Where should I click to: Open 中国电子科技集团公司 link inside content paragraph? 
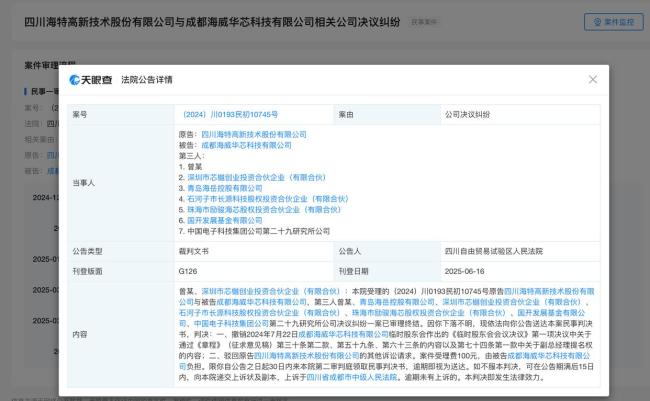pyautogui.click(x=231, y=323)
